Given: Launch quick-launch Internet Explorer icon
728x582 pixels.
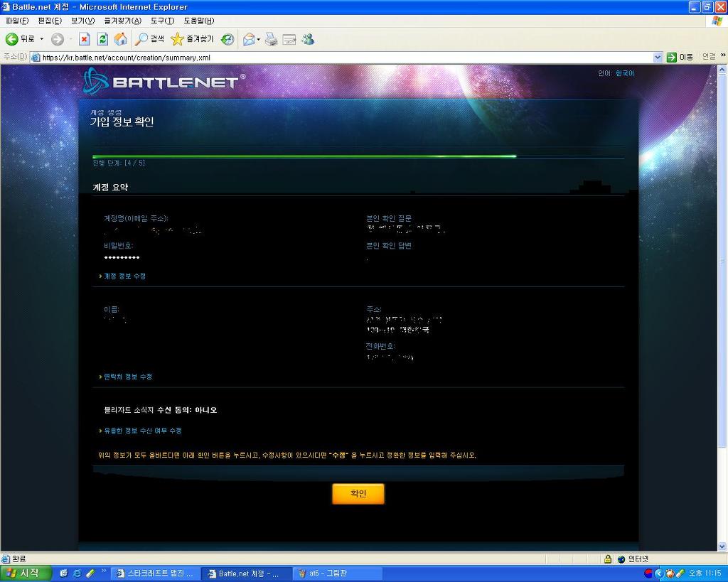Looking at the screenshot, I should (77, 573).
